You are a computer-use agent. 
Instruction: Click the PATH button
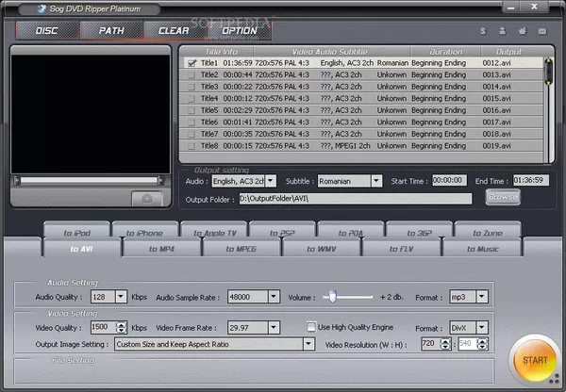pyautogui.click(x=111, y=31)
